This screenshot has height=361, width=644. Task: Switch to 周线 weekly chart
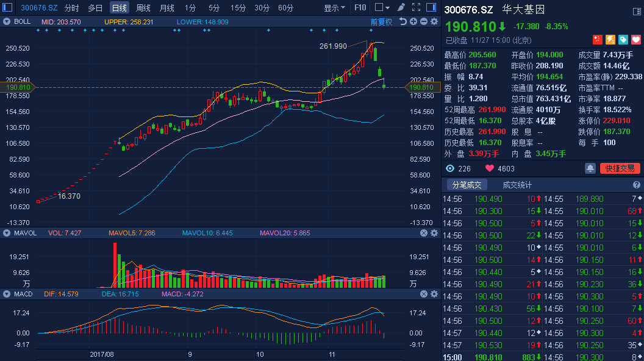(143, 8)
